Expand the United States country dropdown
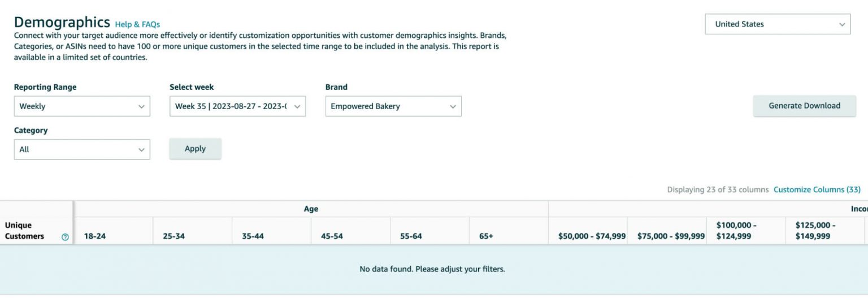 [x=778, y=24]
